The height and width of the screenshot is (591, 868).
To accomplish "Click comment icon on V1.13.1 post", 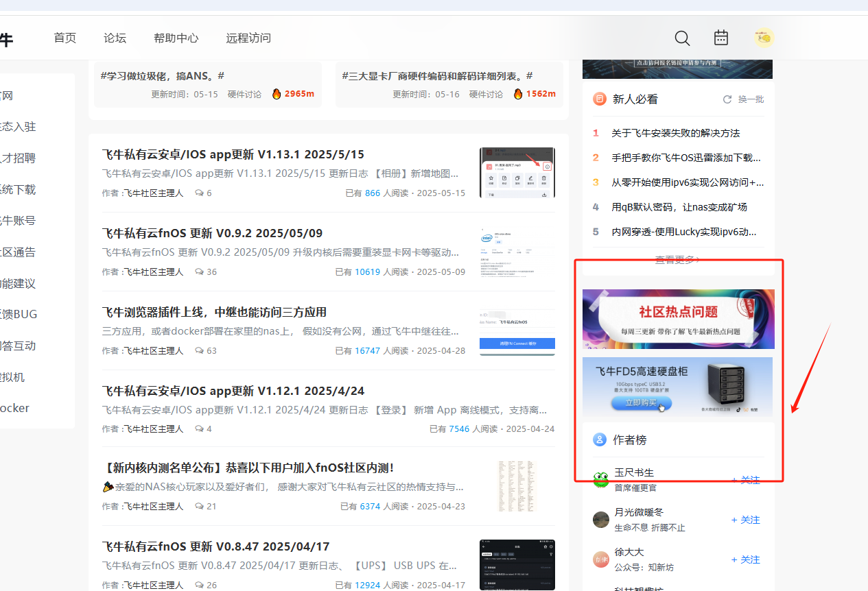I will point(199,193).
